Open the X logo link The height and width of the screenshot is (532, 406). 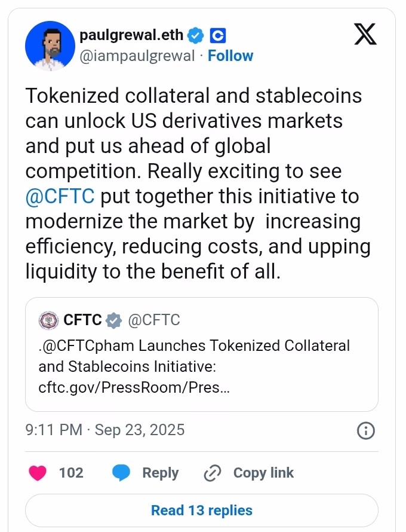pos(365,34)
